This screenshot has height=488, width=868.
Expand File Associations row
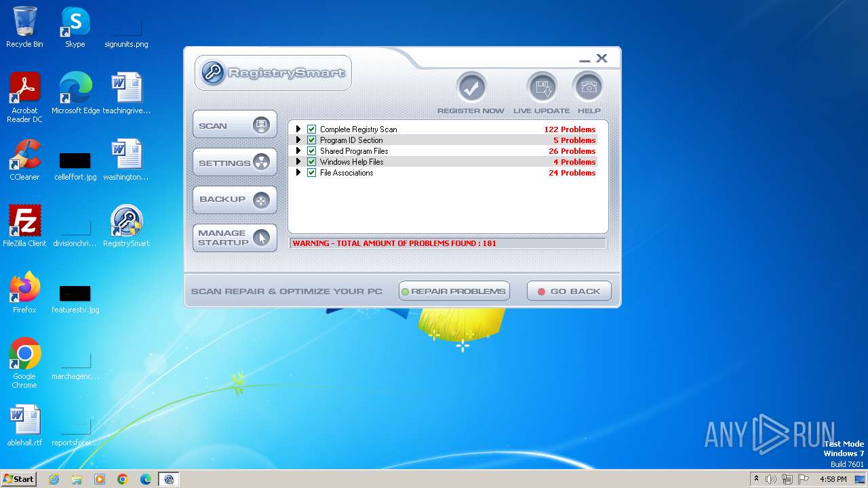pyautogui.click(x=298, y=172)
